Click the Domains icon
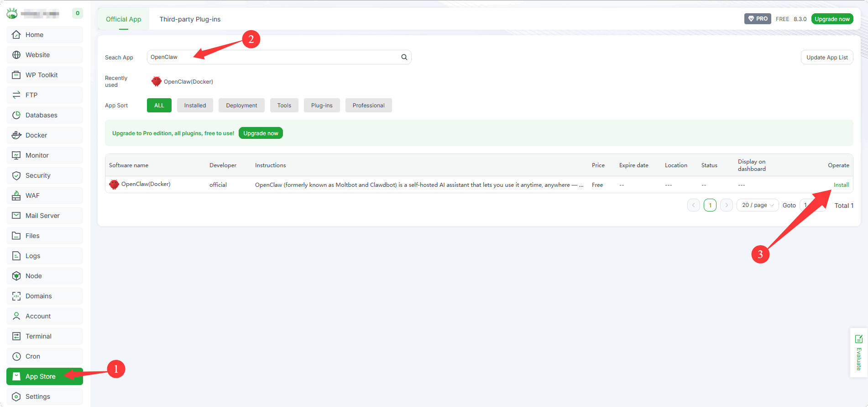The image size is (868, 407). [x=16, y=296]
